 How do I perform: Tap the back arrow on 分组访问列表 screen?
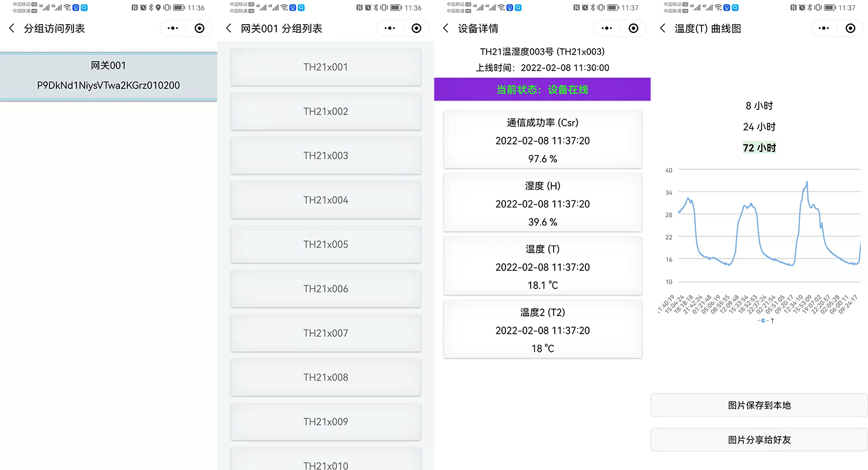tap(13, 28)
